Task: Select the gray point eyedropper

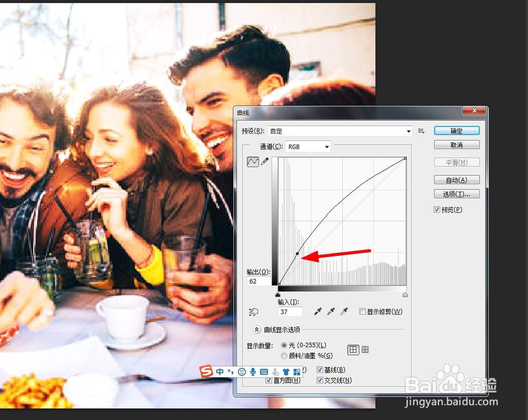Action: 331,312
